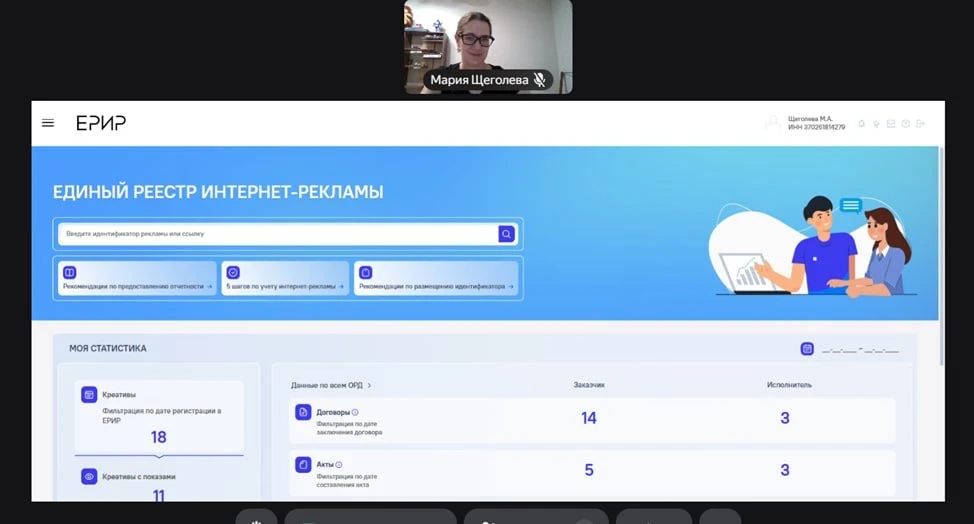Open the notifications bell icon
Image resolution: width=974 pixels, height=524 pixels.
(862, 124)
